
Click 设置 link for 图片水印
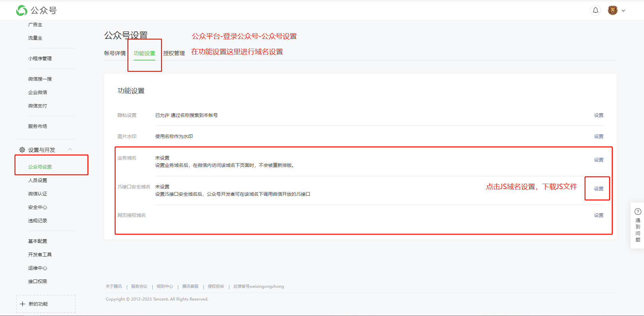coord(598,136)
